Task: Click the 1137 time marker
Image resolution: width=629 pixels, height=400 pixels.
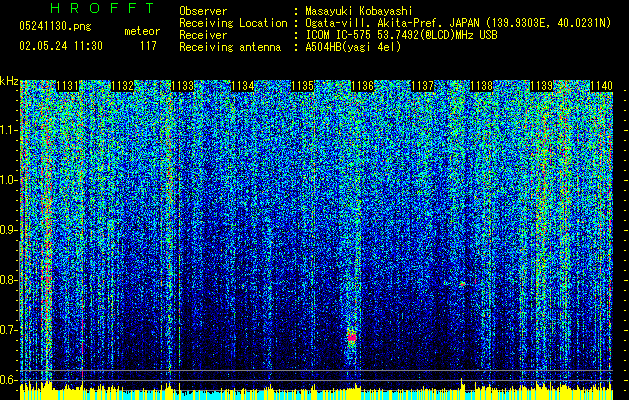Action: (x=422, y=86)
